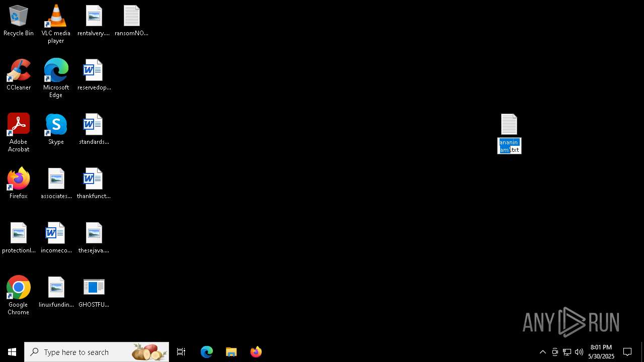Select the Firefox desktop shortcut
Image resolution: width=644 pixels, height=362 pixels.
click(19, 184)
